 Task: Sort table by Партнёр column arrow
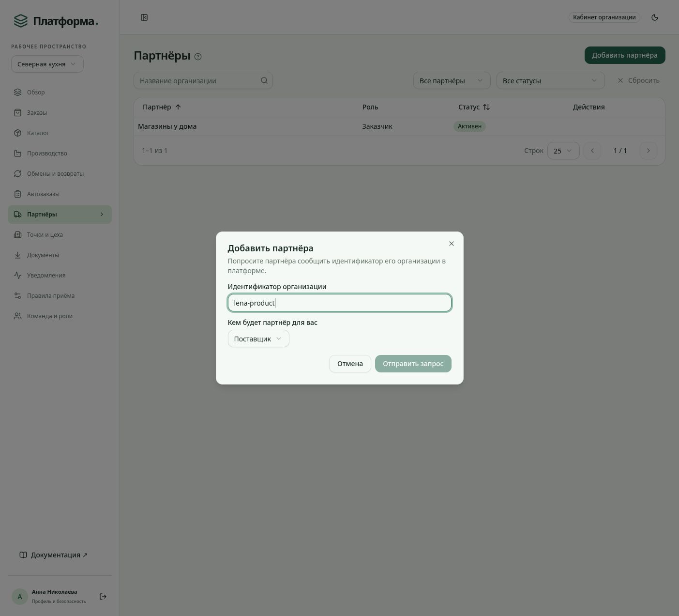pyautogui.click(x=178, y=107)
